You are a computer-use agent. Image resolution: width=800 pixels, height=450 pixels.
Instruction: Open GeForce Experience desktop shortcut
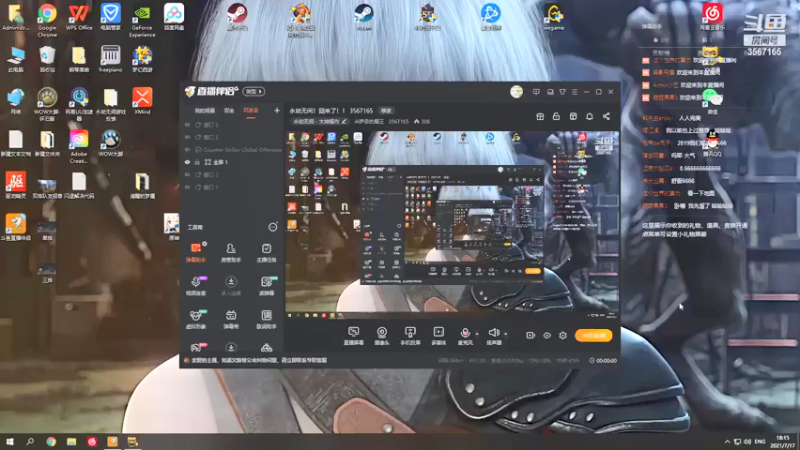(x=142, y=20)
